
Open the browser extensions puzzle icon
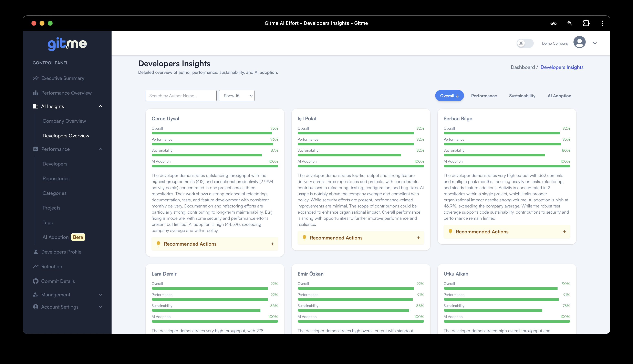[x=586, y=23]
